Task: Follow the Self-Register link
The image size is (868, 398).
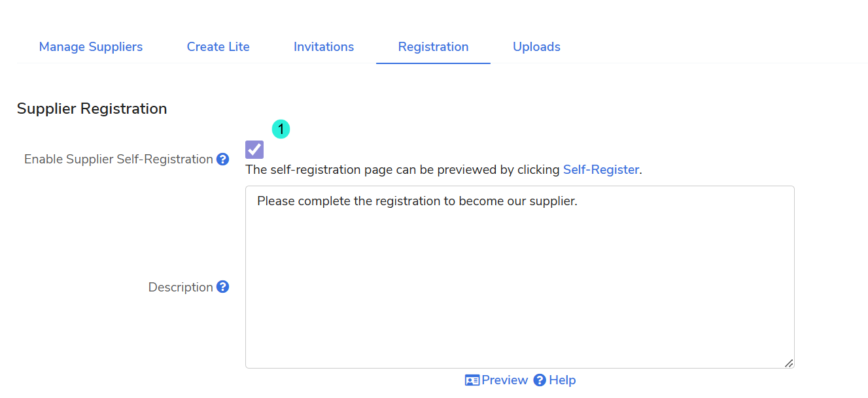Action: tap(600, 170)
